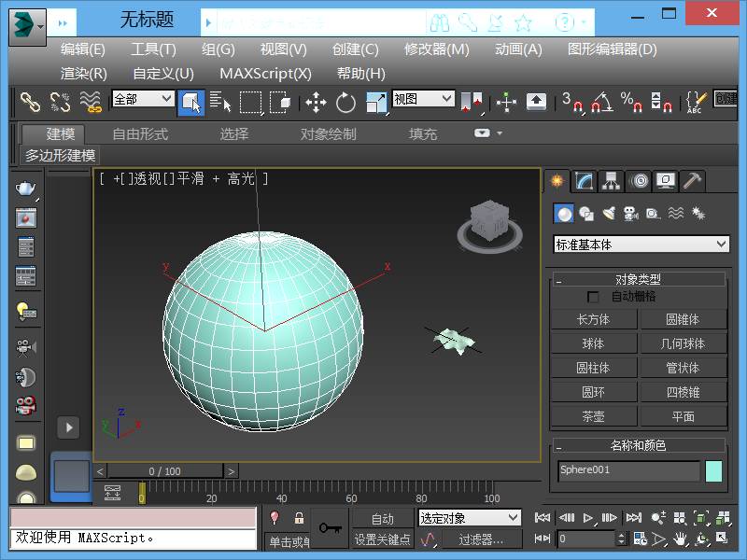
Task: Click the 几何球体 geosphere button
Action: pyautogui.click(x=684, y=343)
